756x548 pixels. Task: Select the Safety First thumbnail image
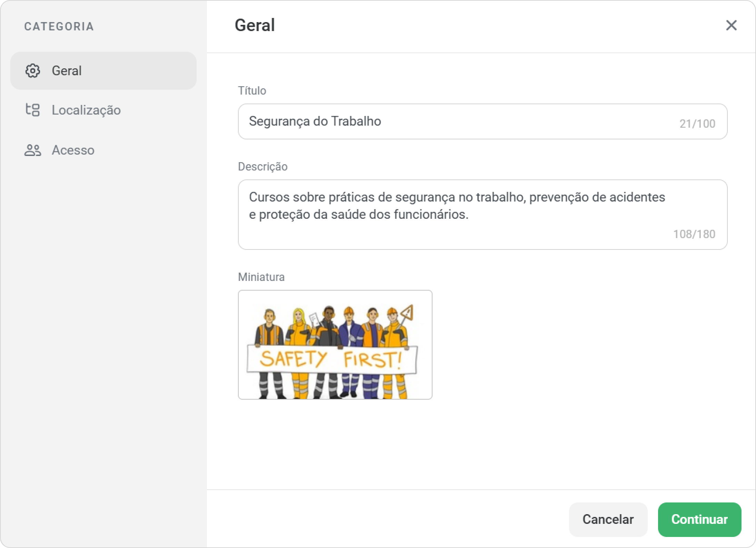[335, 345]
